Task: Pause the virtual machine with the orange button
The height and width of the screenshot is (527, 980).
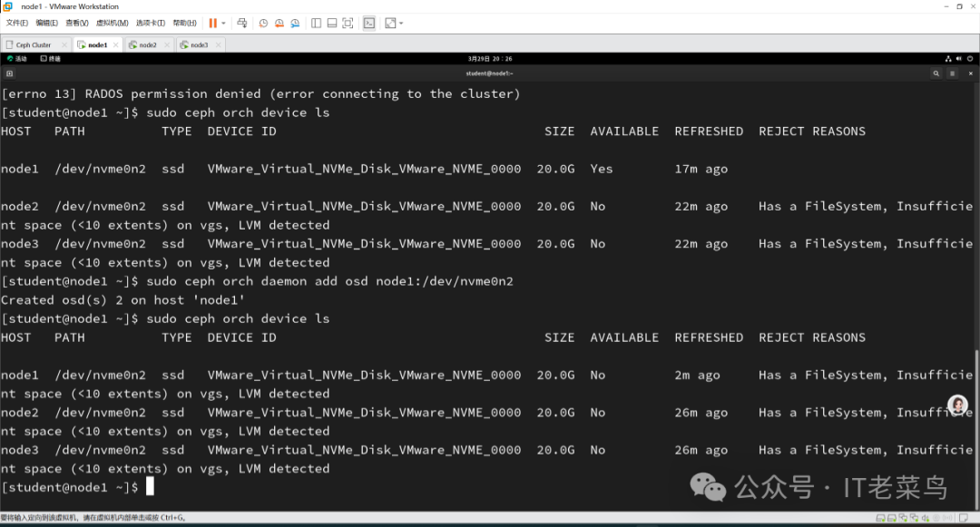Action: (x=212, y=23)
